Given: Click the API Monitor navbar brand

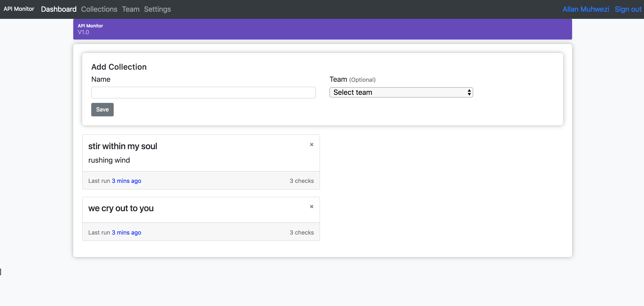Looking at the screenshot, I should tap(19, 9).
